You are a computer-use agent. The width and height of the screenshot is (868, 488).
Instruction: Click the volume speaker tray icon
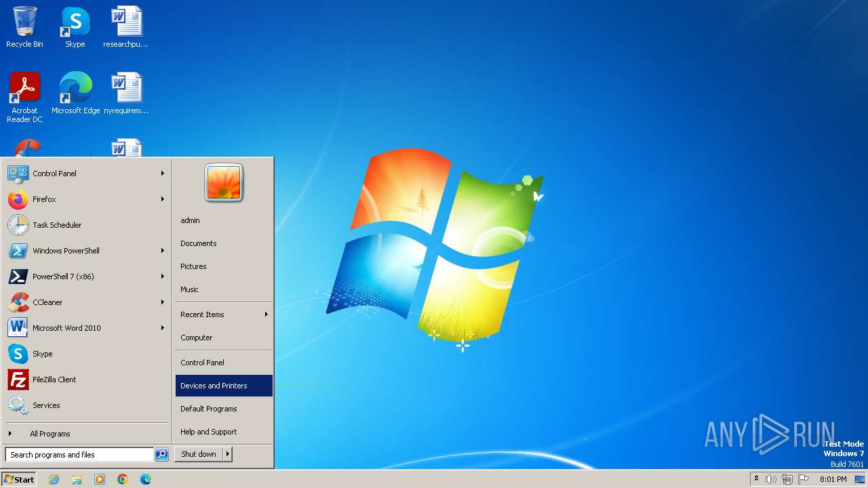click(x=771, y=479)
